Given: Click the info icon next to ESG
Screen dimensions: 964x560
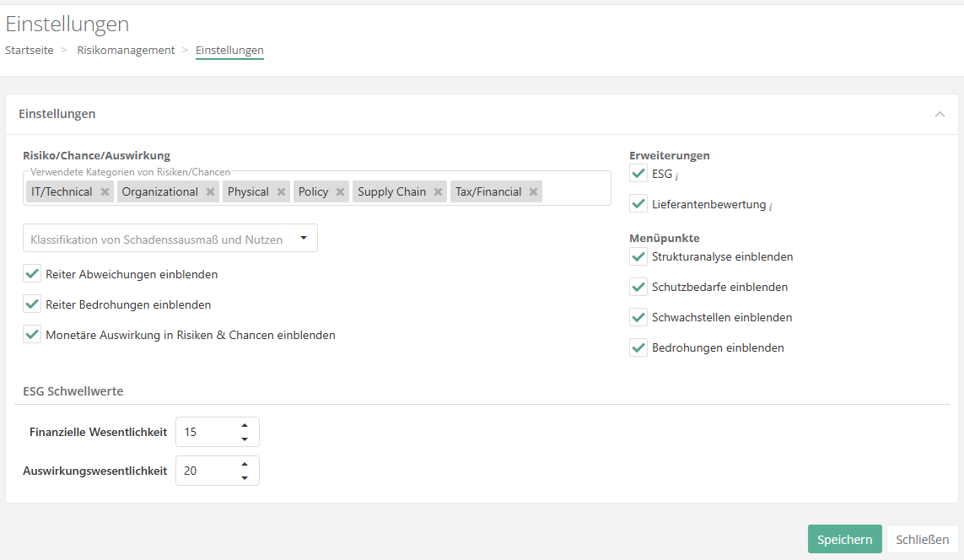Looking at the screenshot, I should 677,175.
